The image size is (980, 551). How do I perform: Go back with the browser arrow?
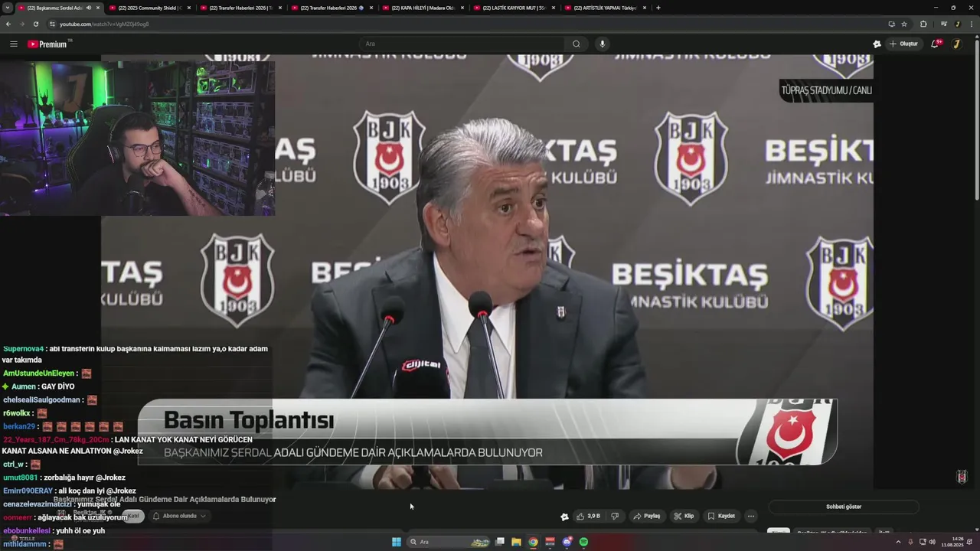[x=8, y=24]
